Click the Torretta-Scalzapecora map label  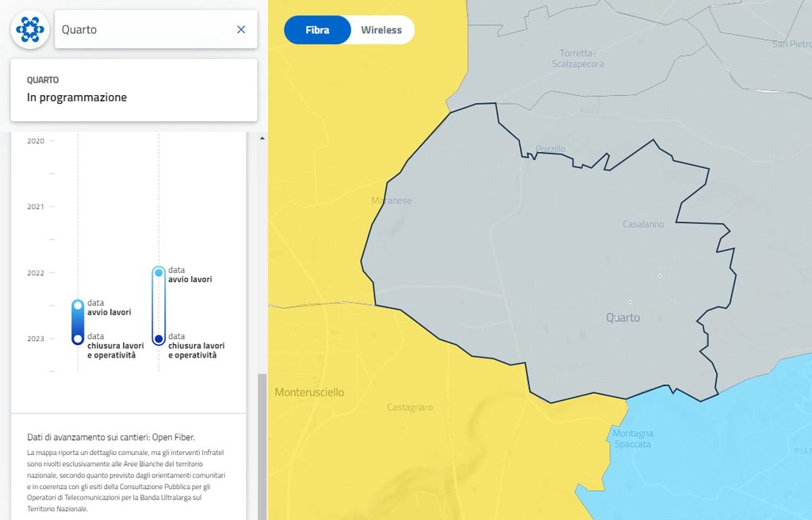577,58
